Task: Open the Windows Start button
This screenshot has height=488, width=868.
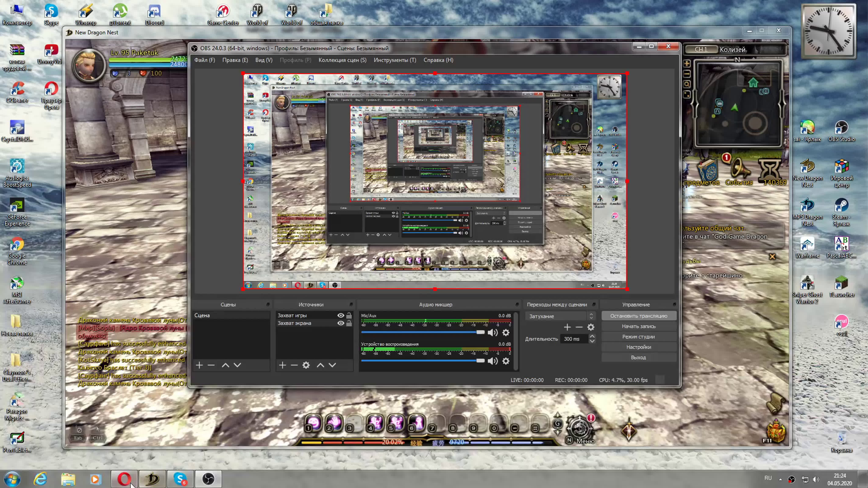Action: [x=12, y=479]
